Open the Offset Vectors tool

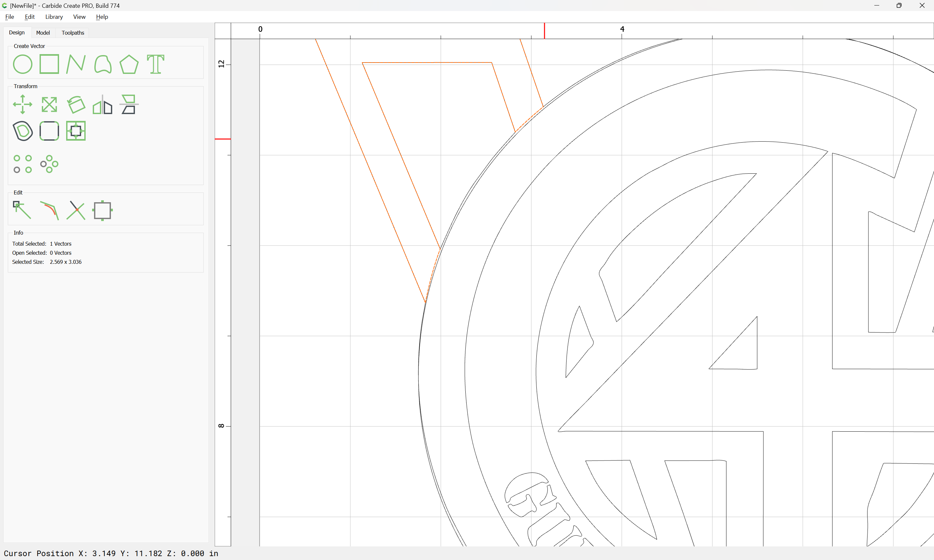23,131
